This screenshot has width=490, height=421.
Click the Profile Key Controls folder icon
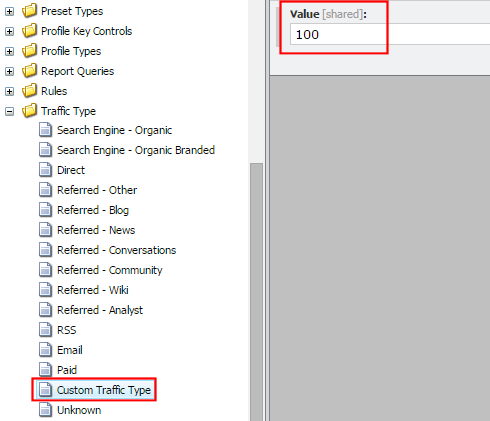(x=29, y=31)
